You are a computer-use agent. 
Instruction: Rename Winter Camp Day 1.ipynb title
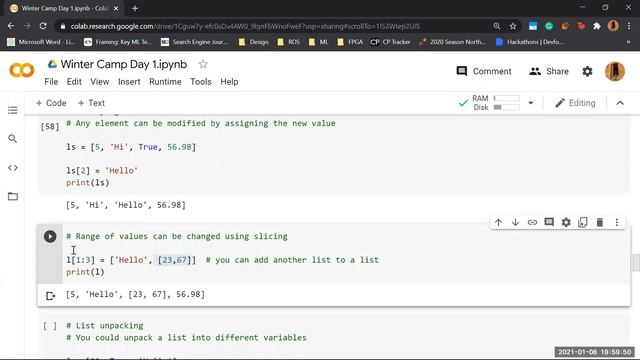tap(124, 64)
